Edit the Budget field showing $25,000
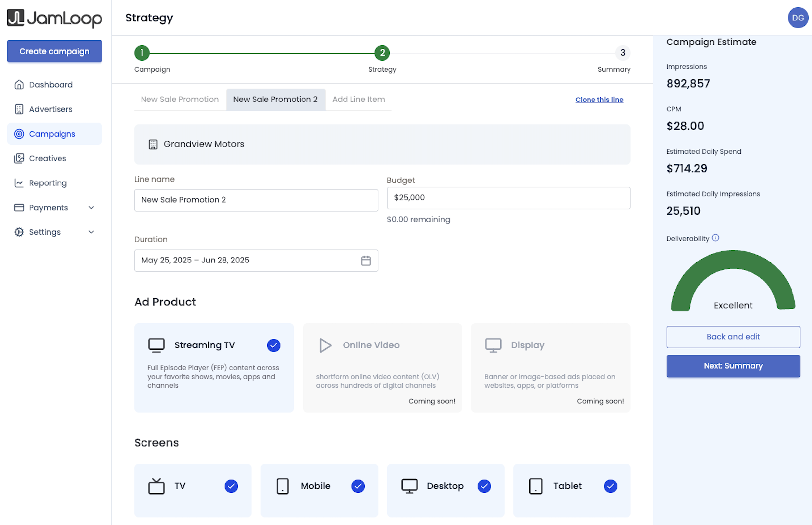This screenshot has height=525, width=812. pyautogui.click(x=508, y=198)
